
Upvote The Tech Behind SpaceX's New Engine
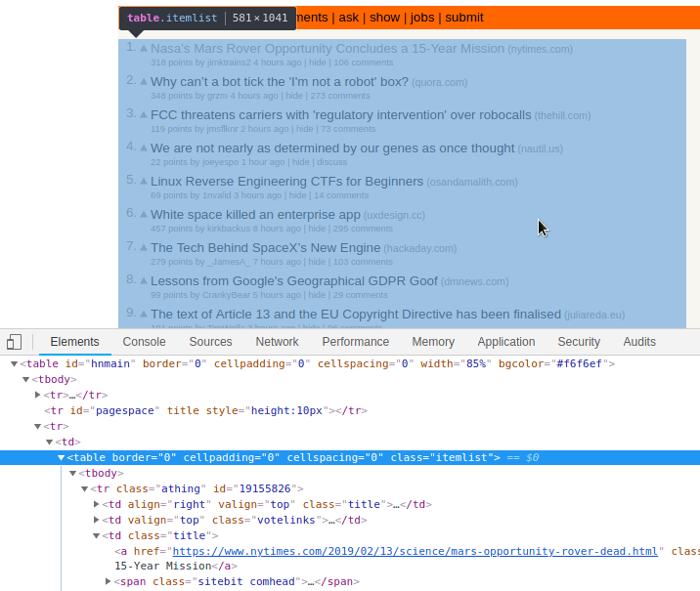(x=144, y=247)
